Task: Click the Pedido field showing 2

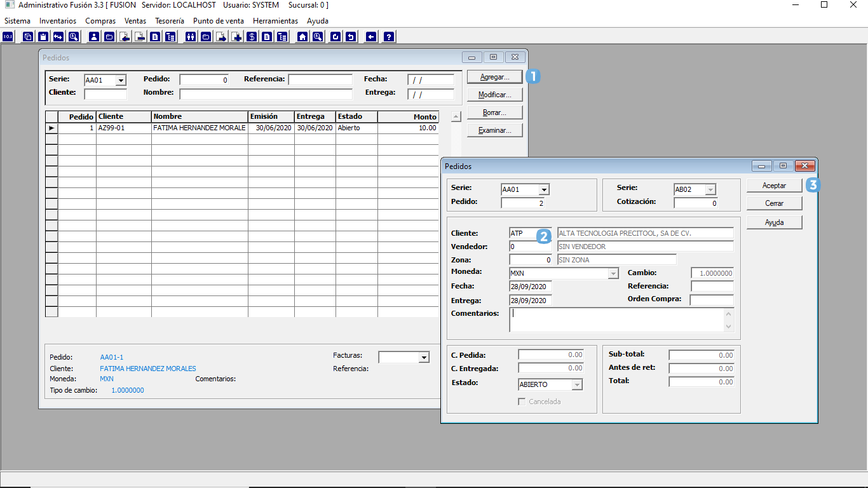Action: coord(522,203)
